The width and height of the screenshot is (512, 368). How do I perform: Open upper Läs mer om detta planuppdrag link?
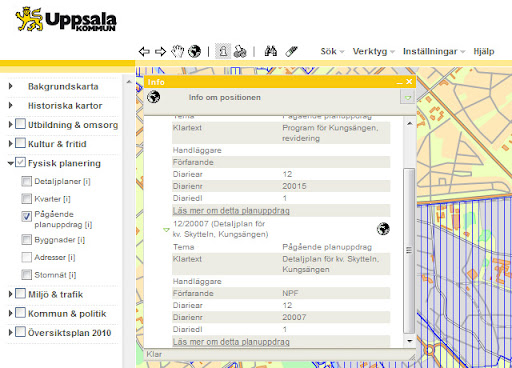(231, 211)
